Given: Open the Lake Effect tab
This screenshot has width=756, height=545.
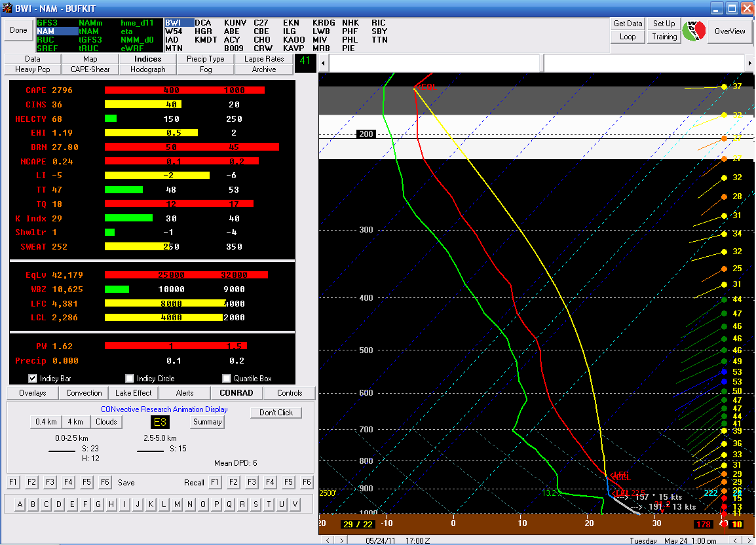Looking at the screenshot, I should coord(134,393).
